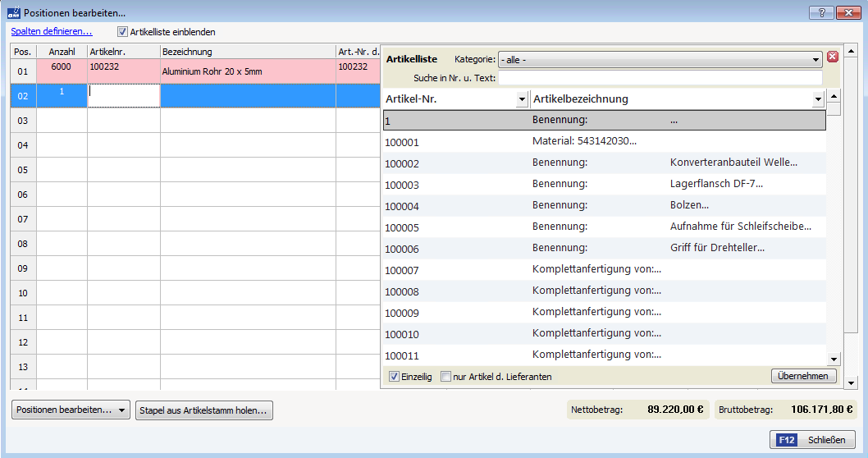Image resolution: width=868 pixels, height=458 pixels.
Task: Click Aluminium Rohr 20 x 5mm cell
Action: 248,71
